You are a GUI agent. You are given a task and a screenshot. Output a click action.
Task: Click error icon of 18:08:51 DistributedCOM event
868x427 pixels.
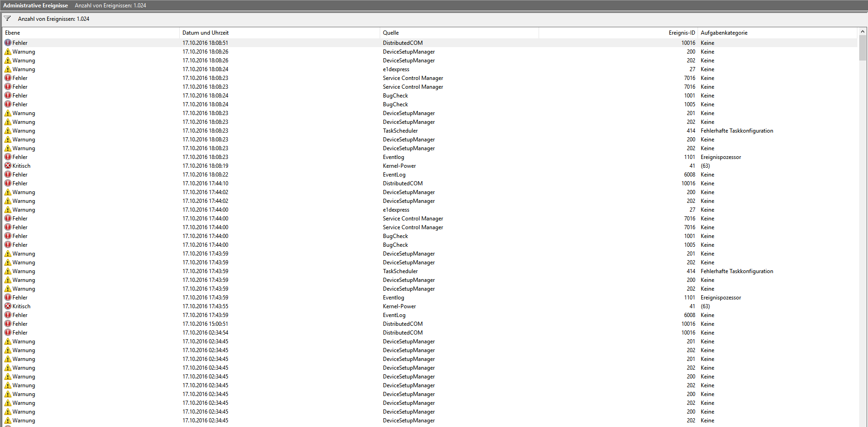(x=8, y=43)
